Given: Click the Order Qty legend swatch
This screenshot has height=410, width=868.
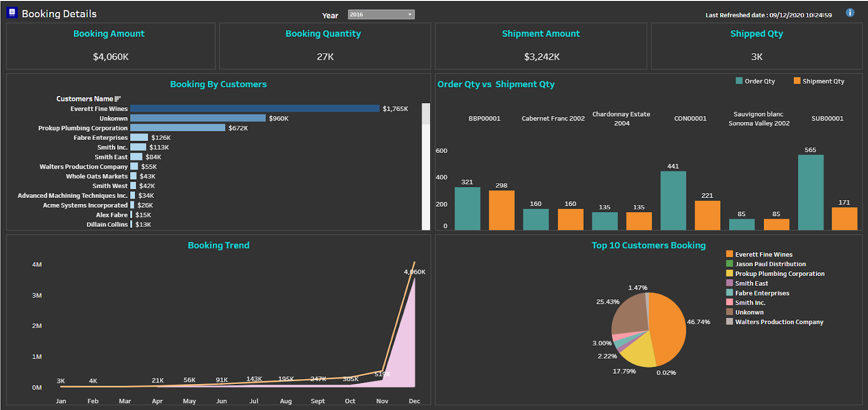Looking at the screenshot, I should tap(739, 81).
